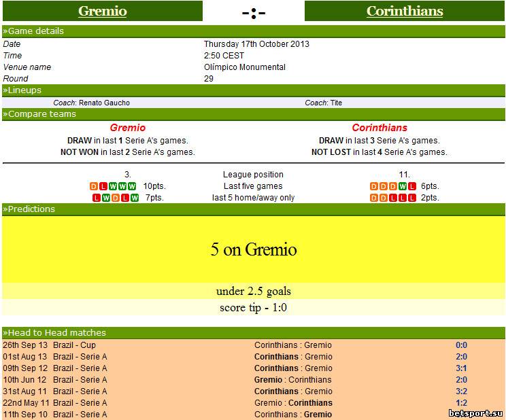Click Gremio league position 3.

click(128, 175)
